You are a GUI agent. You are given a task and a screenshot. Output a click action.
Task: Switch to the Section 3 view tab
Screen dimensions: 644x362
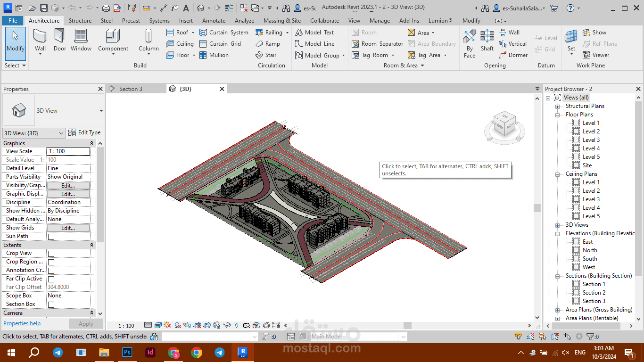coord(131,89)
